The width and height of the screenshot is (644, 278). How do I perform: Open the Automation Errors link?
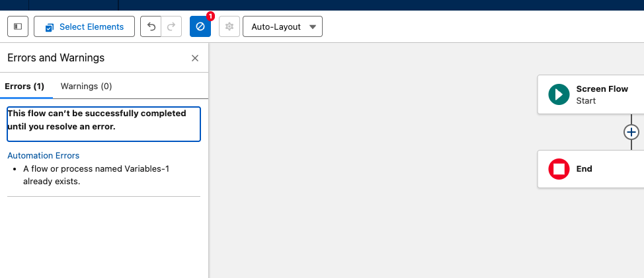click(44, 155)
